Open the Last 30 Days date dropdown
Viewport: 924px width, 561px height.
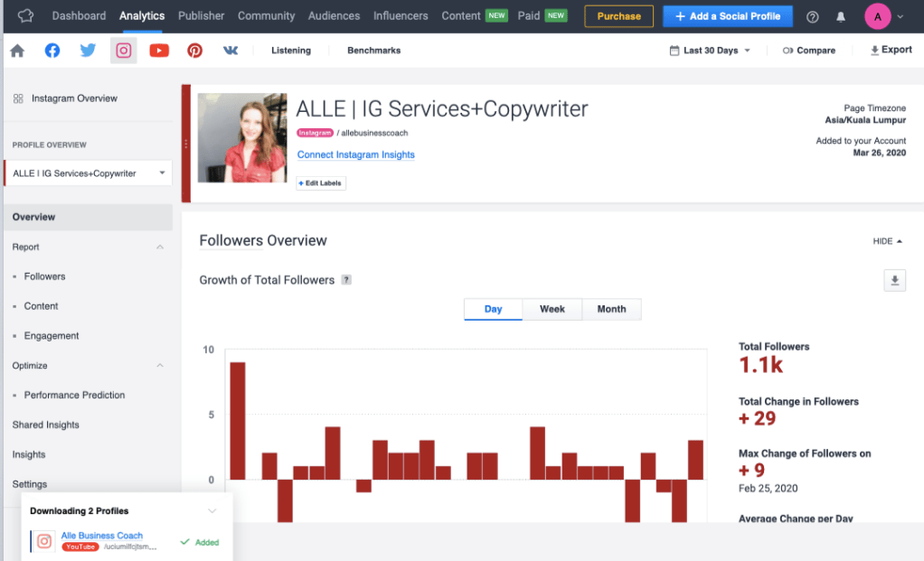[710, 51]
